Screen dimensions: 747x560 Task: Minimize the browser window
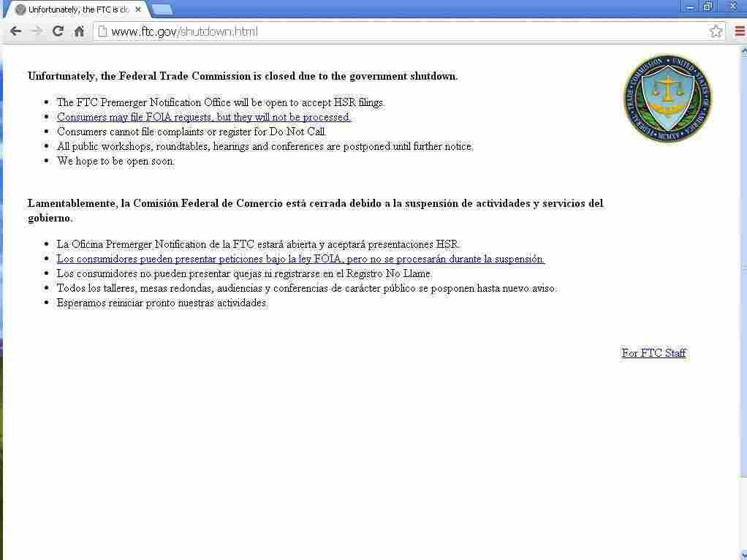690,7
